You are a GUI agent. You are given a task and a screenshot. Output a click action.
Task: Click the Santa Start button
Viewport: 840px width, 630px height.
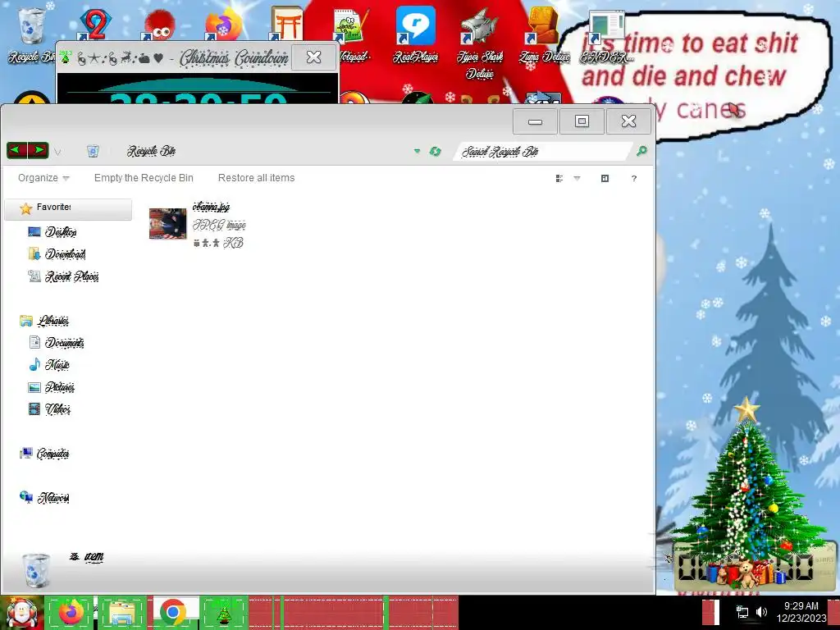[21, 613]
